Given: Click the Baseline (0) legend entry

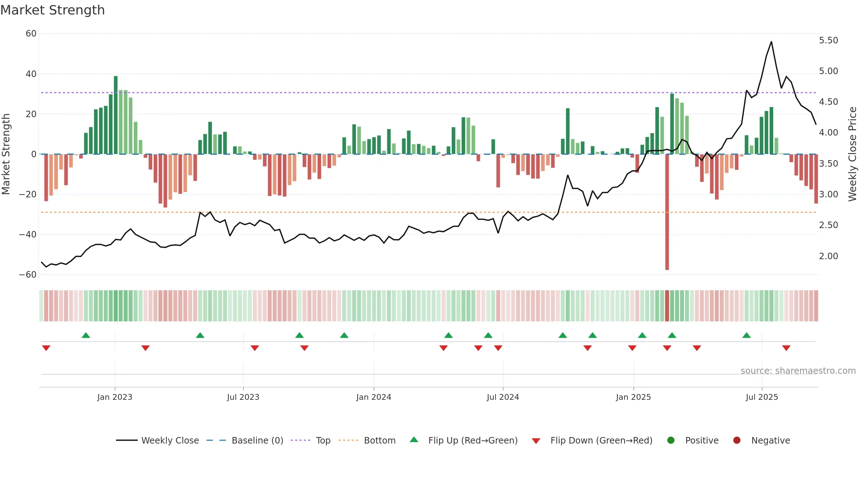Looking at the screenshot, I should (245, 440).
